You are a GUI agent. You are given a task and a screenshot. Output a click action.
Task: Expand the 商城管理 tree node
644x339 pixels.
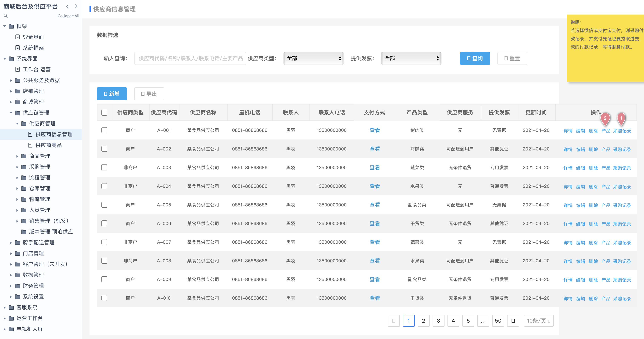[11, 102]
